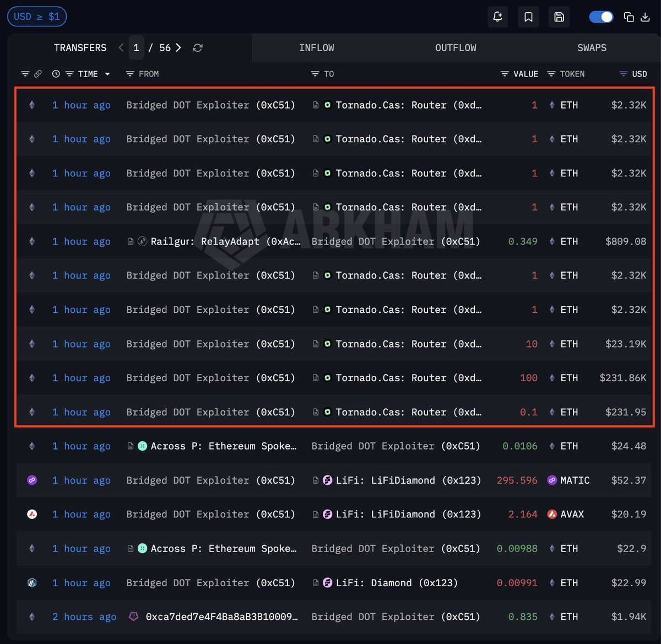Click the Avalanche chain icon on AVAX row
Image resolution: width=661 pixels, height=644 pixels.
tap(32, 515)
